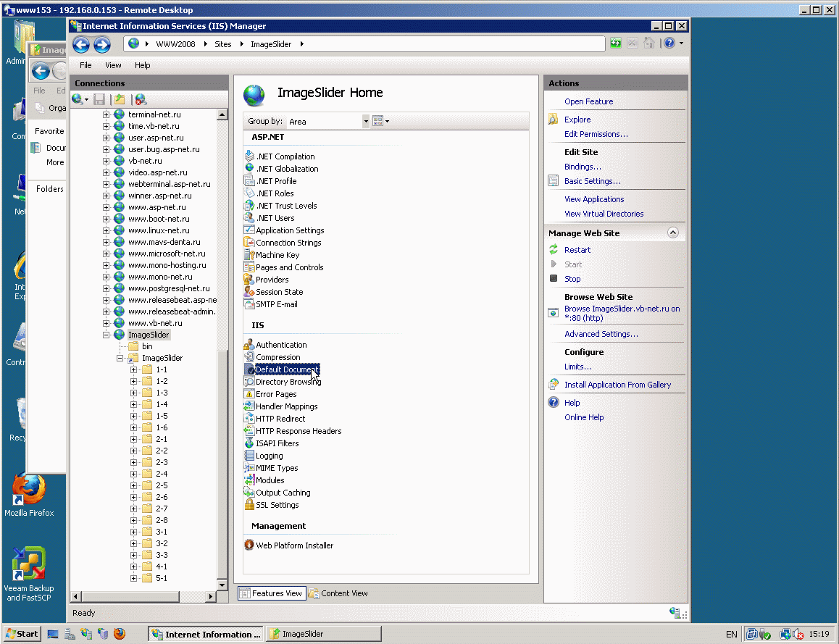Image resolution: width=839 pixels, height=644 pixels.
Task: Click Sites in the breadcrumb path
Action: click(222, 44)
